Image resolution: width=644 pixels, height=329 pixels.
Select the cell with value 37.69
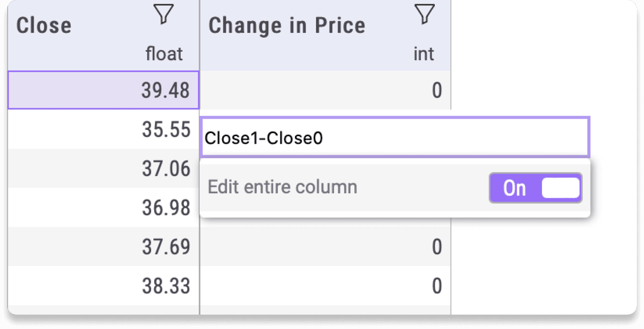click(103, 247)
